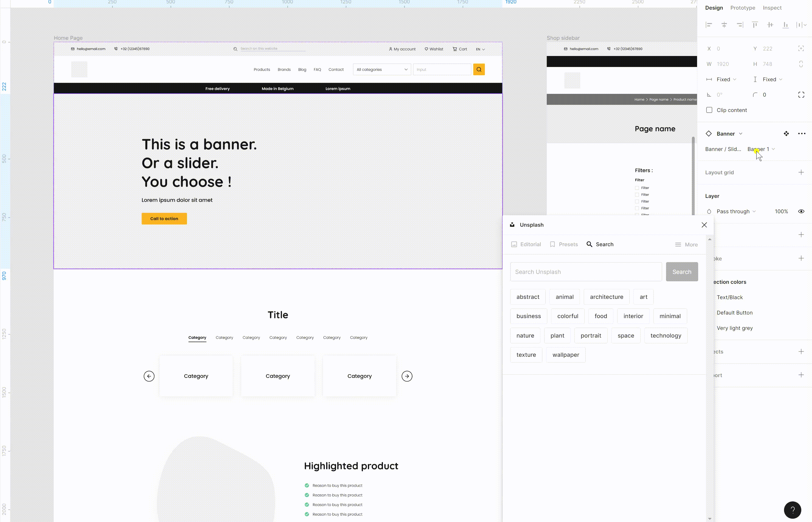Click the align top icon

coord(755,25)
